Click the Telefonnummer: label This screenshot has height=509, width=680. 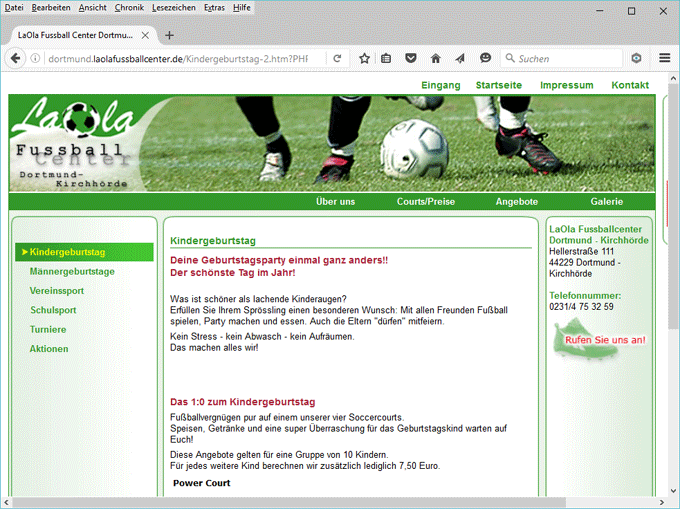pyautogui.click(x=585, y=296)
